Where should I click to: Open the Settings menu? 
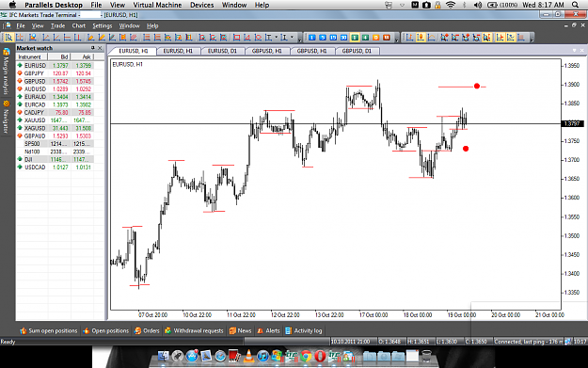tap(103, 26)
